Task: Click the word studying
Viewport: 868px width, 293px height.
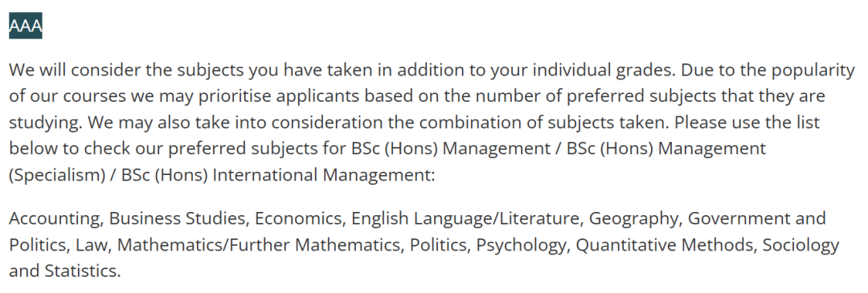Action: [44, 122]
